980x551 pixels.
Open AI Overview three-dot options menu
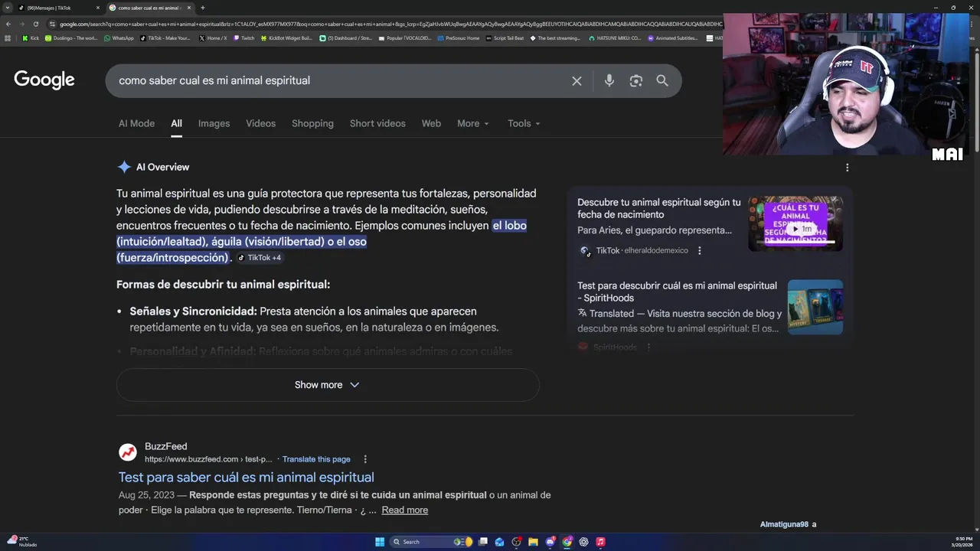pyautogui.click(x=847, y=167)
